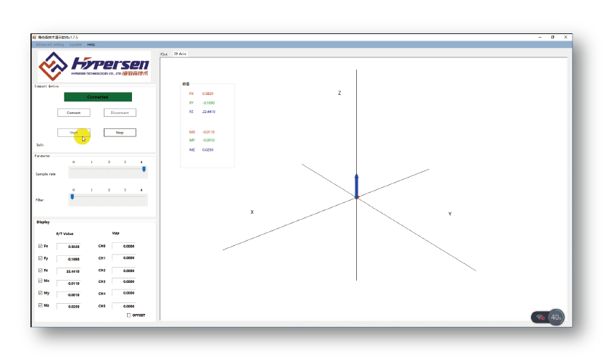The width and height of the screenshot is (605, 364).
Task: Minimize the application window
Action: coord(540,36)
